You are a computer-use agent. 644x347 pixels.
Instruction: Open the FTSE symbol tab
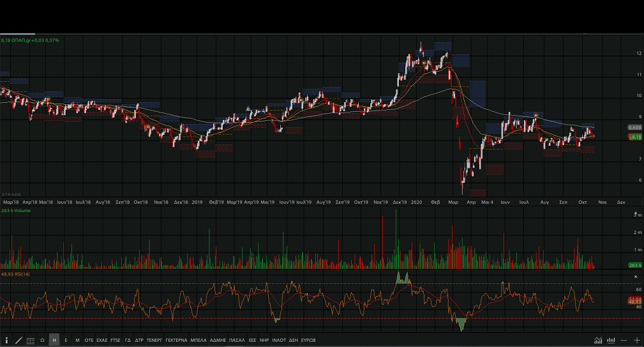pyautogui.click(x=116, y=340)
